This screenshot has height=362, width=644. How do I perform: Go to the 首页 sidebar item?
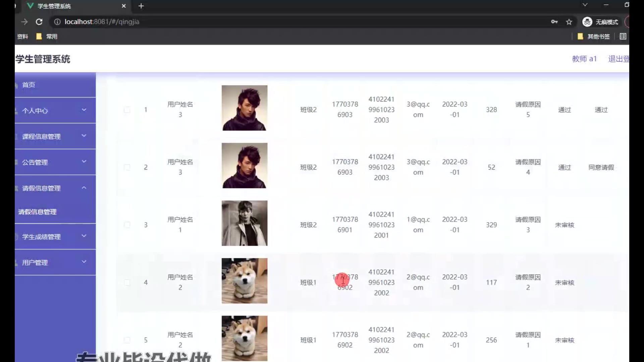click(x=29, y=85)
